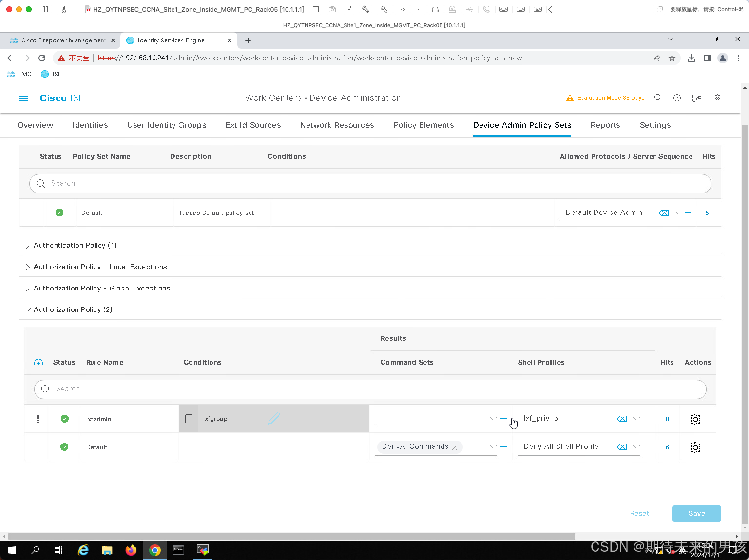The width and height of the screenshot is (749, 560).
Task: Open the help question mark icon
Action: point(677,98)
